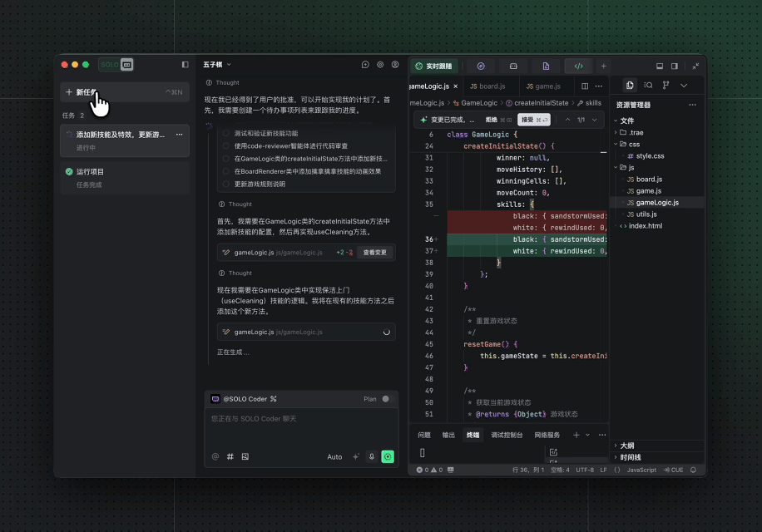Screen dimensions: 762x532
Task: Toggle the SOLO mode switch
Action: click(x=117, y=65)
